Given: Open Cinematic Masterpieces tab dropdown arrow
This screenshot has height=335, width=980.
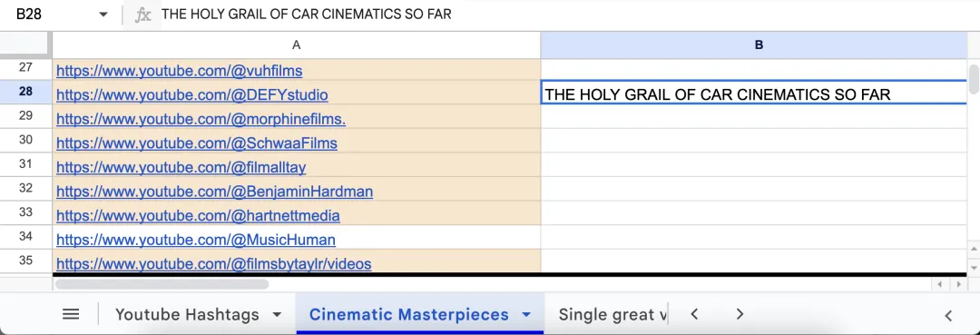Looking at the screenshot, I should pyautogui.click(x=526, y=314).
